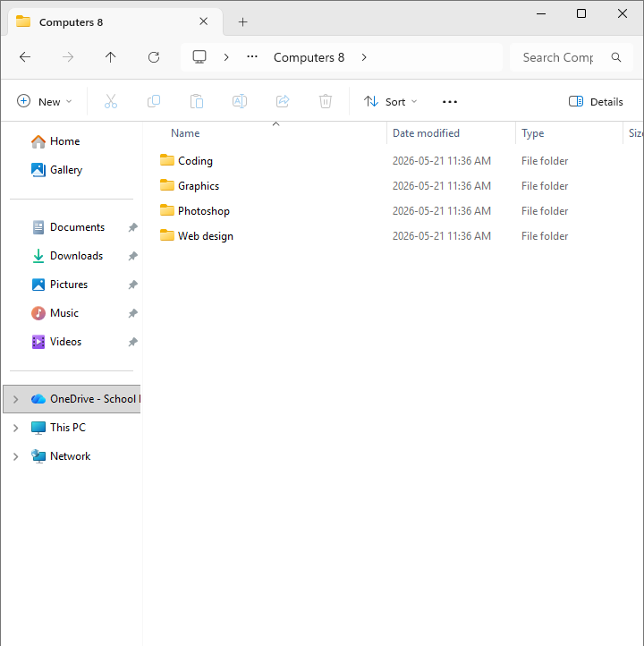Image resolution: width=644 pixels, height=646 pixels.
Task: Open the Sort options dropdown
Action: [x=390, y=102]
